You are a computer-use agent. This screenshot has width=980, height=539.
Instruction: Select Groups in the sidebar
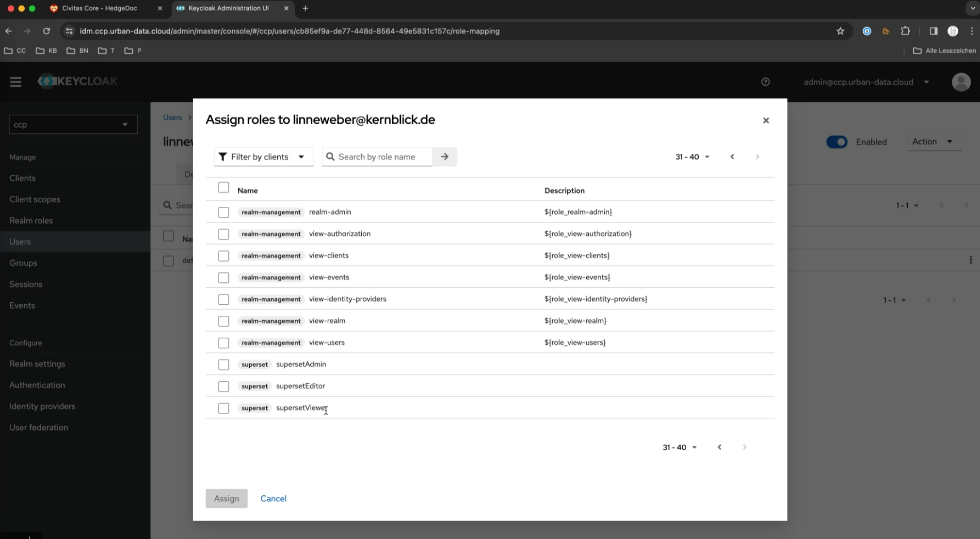coord(23,263)
